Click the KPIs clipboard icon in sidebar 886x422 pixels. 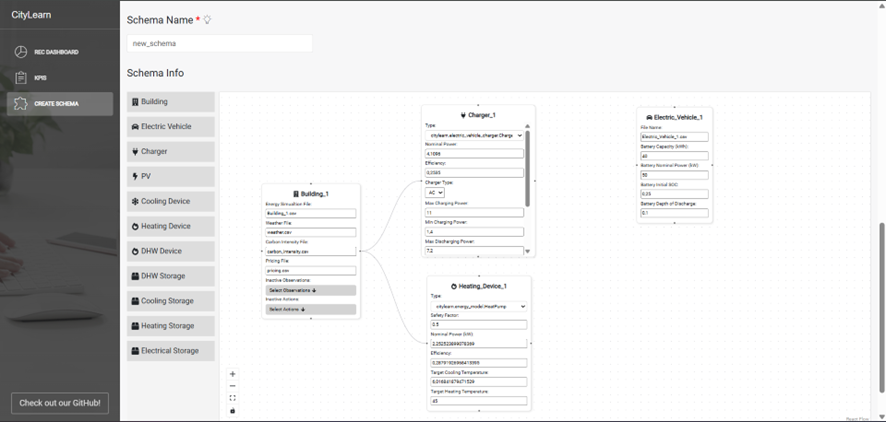21,78
